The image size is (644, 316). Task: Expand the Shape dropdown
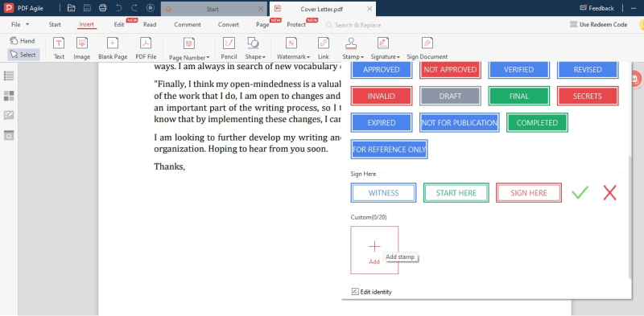click(x=255, y=48)
